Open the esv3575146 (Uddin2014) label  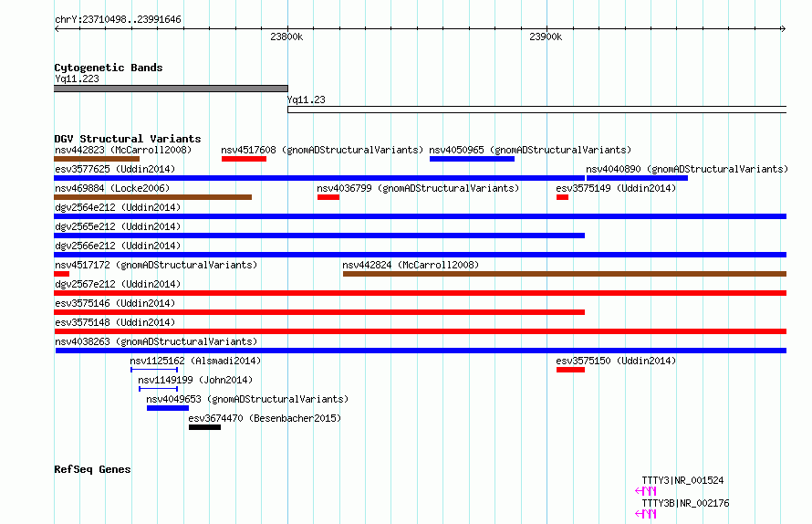pyautogui.click(x=115, y=303)
